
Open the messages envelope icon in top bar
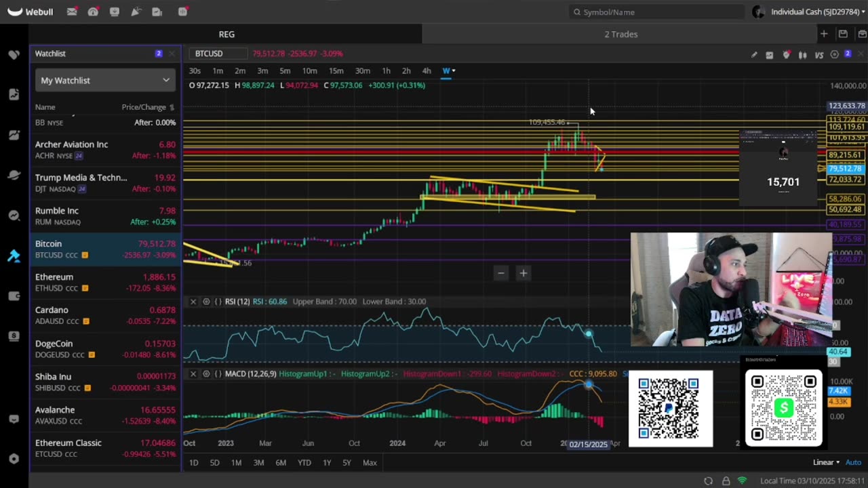pyautogui.click(x=72, y=12)
